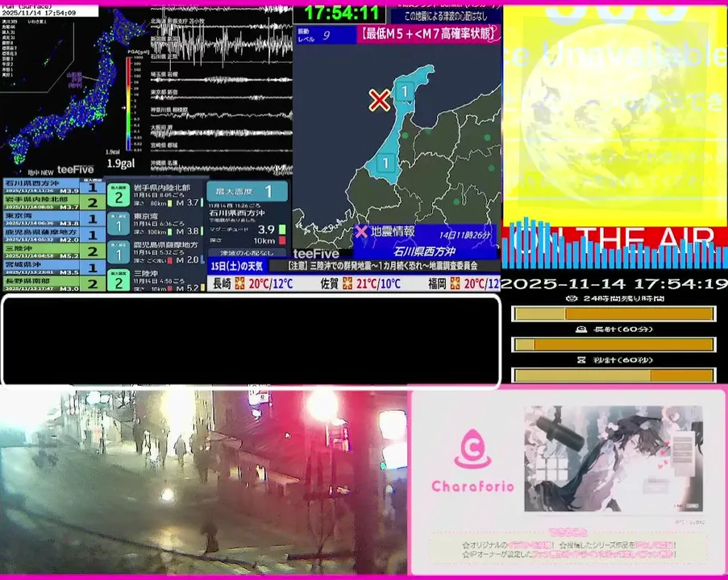
Task: Select the 長野県南部 M3.0 list row
Action: pos(54,284)
